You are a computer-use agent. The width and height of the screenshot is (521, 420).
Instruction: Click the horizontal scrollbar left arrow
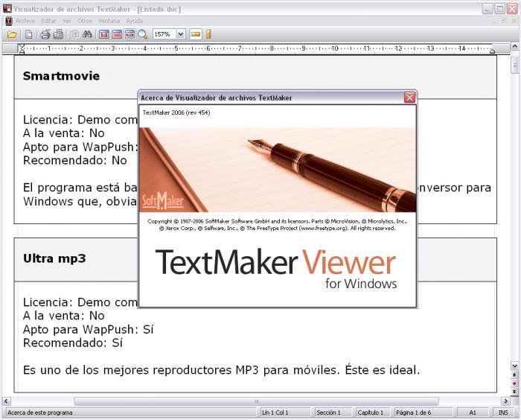coord(6,401)
